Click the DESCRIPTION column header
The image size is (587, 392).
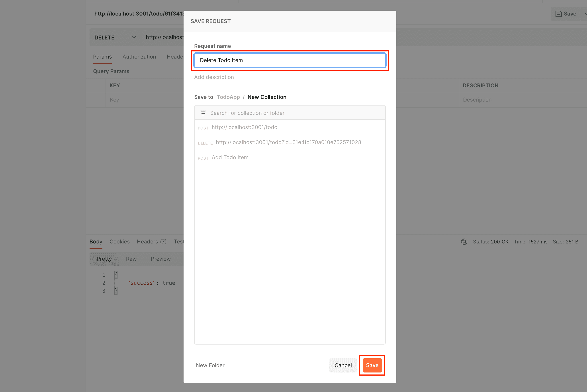480,86
